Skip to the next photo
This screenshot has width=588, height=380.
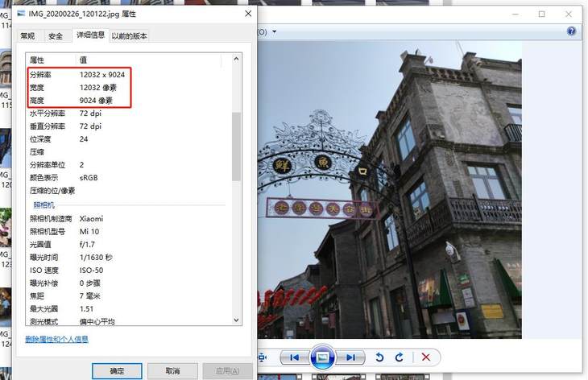tap(350, 357)
